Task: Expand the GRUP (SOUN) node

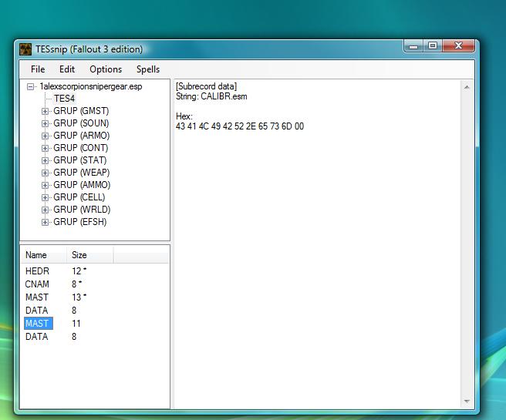Action: pos(45,123)
